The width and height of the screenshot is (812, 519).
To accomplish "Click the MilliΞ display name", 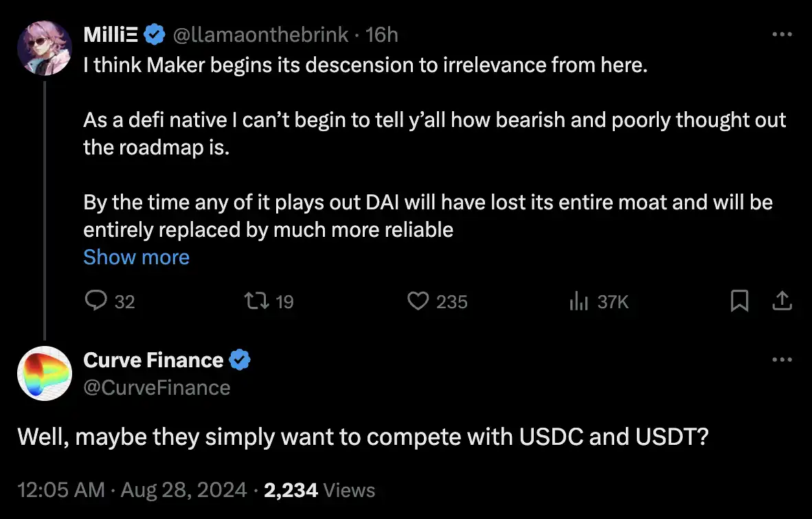I will point(110,34).
